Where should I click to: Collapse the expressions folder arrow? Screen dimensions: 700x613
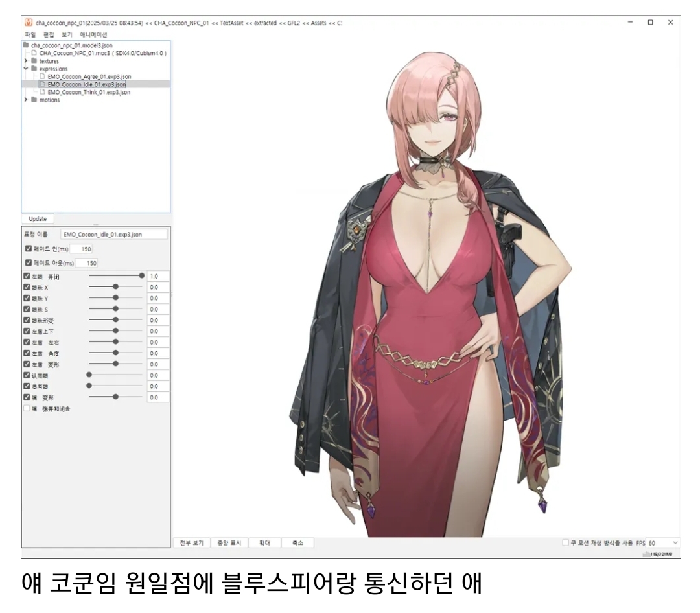coord(26,69)
